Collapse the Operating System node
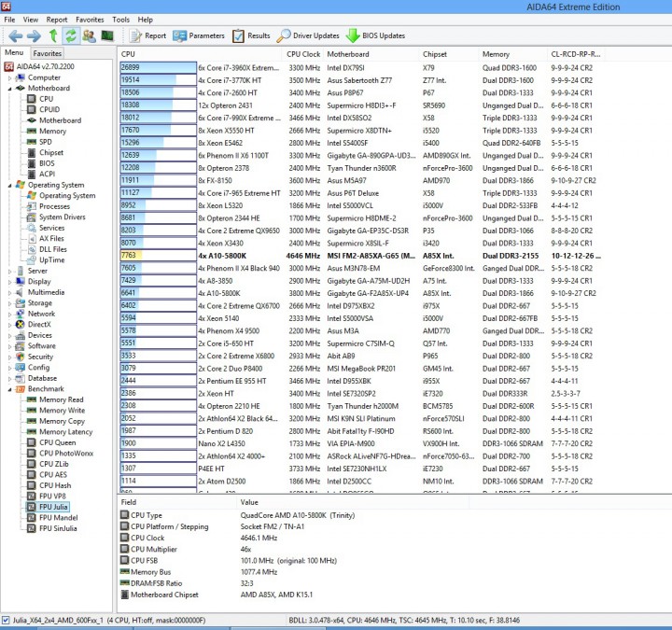The image size is (672, 630). tap(9, 185)
